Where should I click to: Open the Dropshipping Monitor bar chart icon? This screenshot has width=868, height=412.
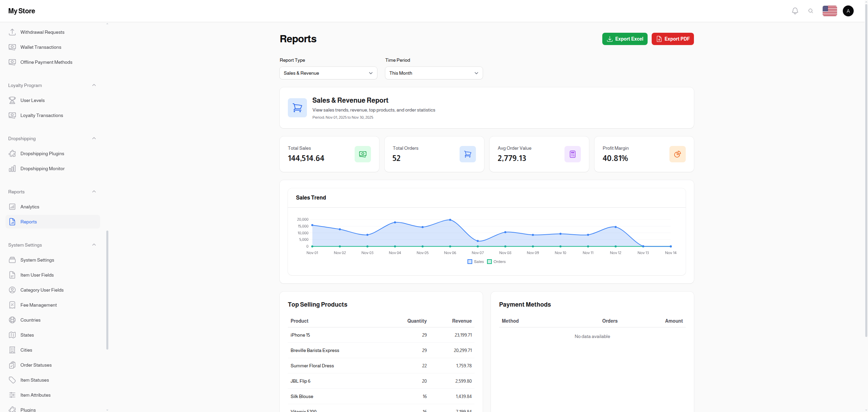[12, 168]
